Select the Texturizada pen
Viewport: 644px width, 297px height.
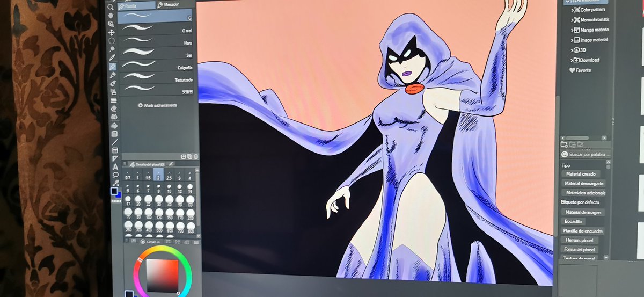pyautogui.click(x=156, y=79)
